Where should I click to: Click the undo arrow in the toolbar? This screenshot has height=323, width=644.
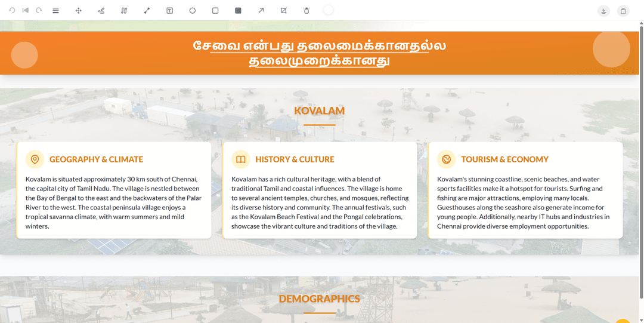tap(12, 11)
